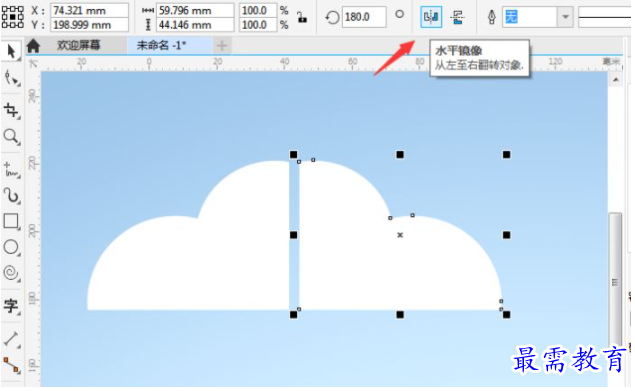Click the Y position field 198.999 mm
635x391 pixels.
[89, 25]
